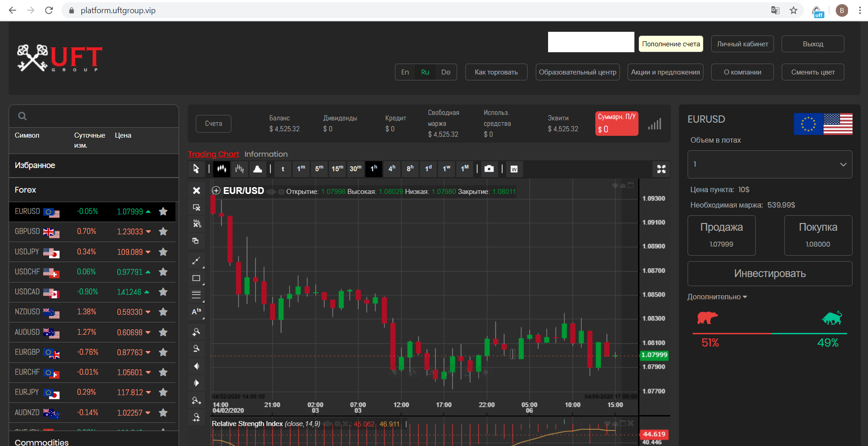Select the AUDNZD row in symbol list
The height and width of the screenshot is (446, 868).
[x=92, y=412]
